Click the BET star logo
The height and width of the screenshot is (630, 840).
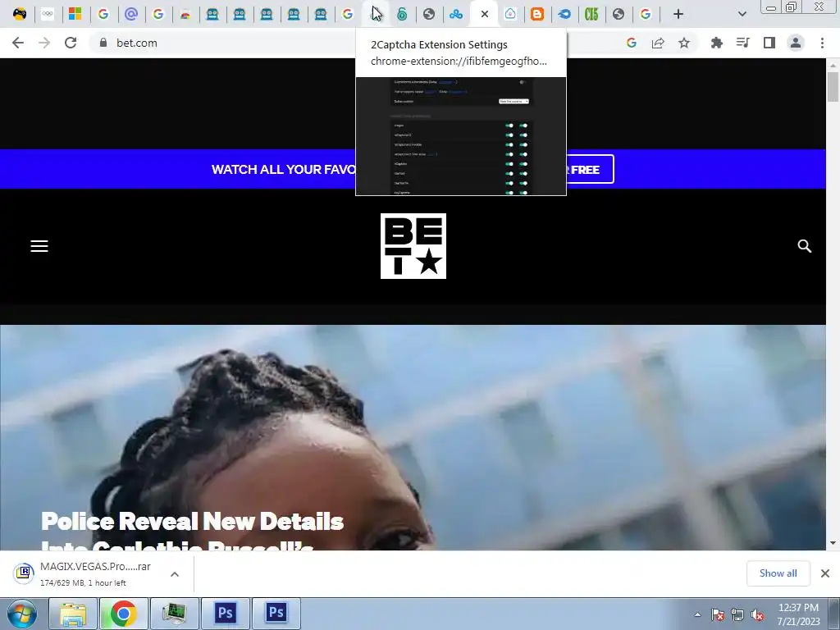pyautogui.click(x=413, y=246)
